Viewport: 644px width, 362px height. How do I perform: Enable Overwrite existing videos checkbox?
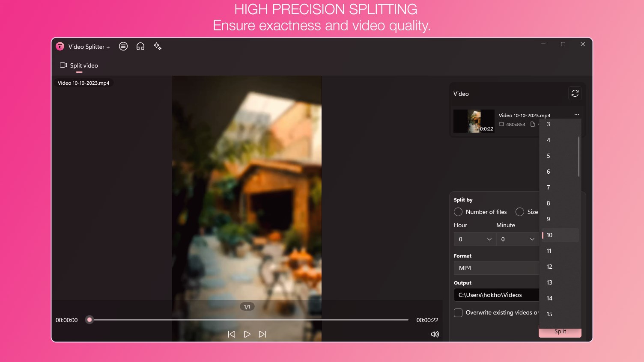(458, 313)
